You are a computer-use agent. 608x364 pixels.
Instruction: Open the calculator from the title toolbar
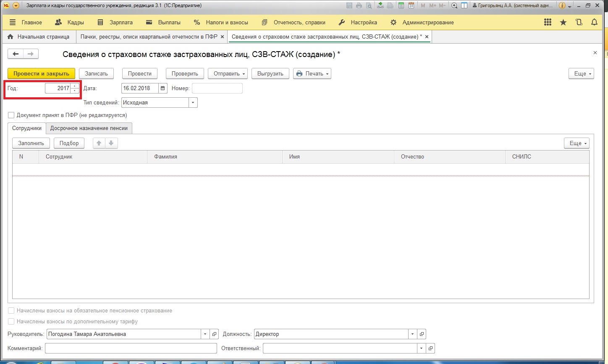click(401, 5)
